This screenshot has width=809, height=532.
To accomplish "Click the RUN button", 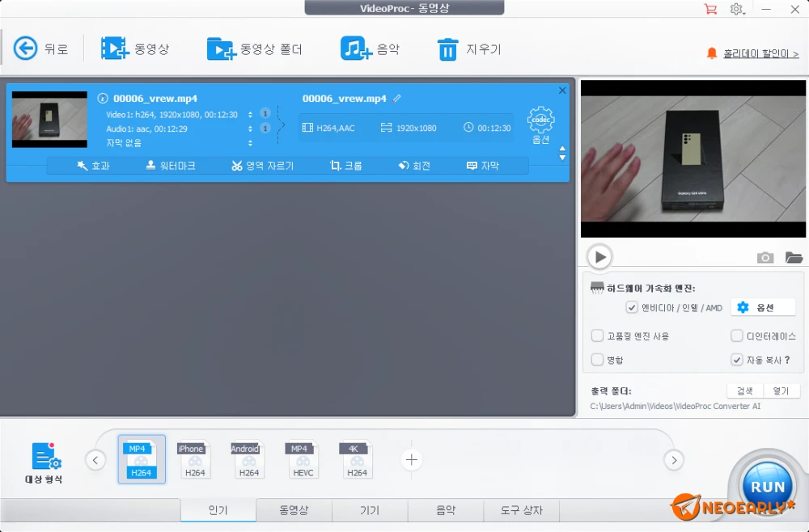I will (768, 486).
